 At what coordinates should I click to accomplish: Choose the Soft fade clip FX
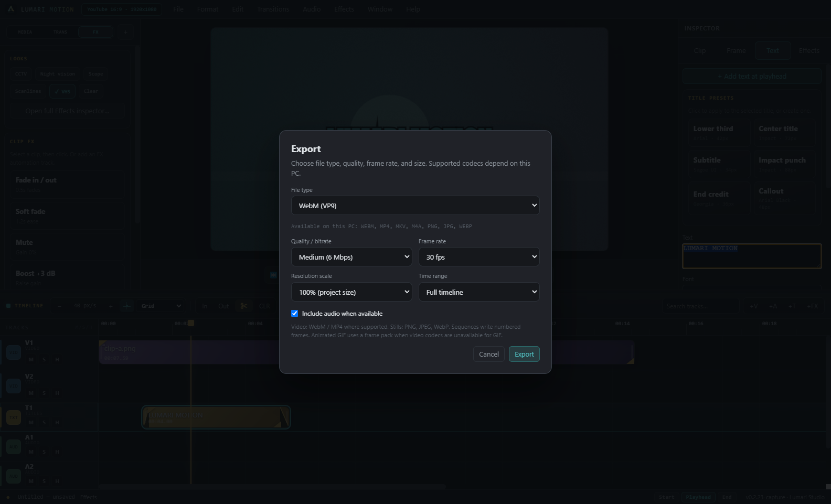pyautogui.click(x=67, y=216)
